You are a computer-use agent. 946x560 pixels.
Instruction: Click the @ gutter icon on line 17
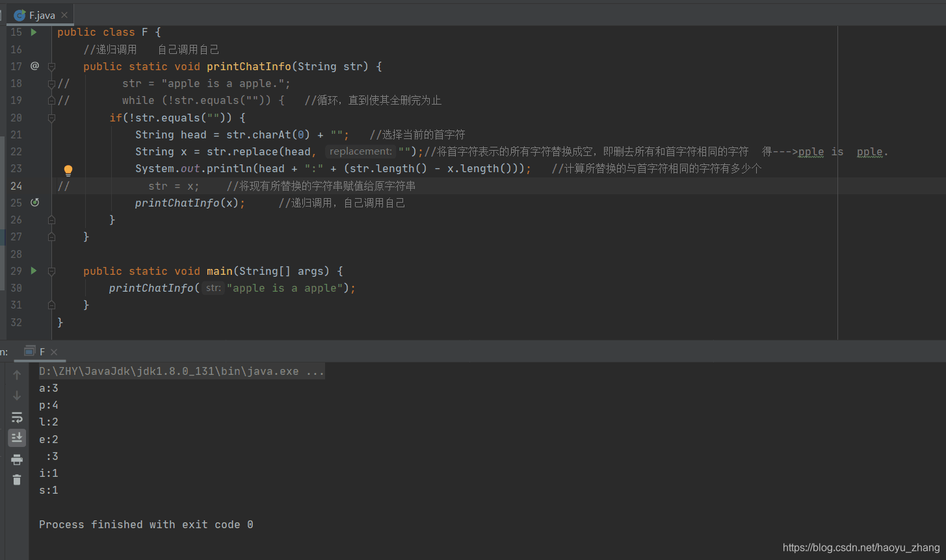pyautogui.click(x=34, y=66)
